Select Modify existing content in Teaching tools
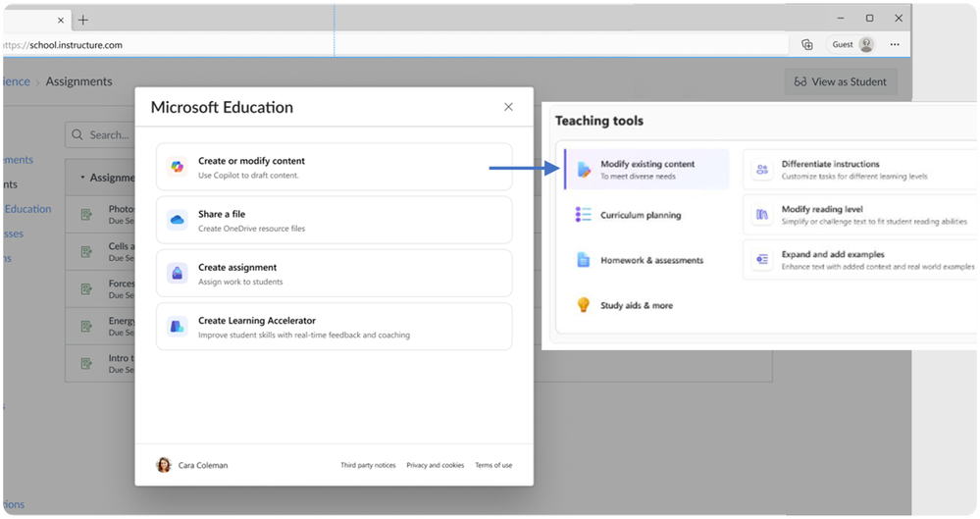 pos(647,169)
